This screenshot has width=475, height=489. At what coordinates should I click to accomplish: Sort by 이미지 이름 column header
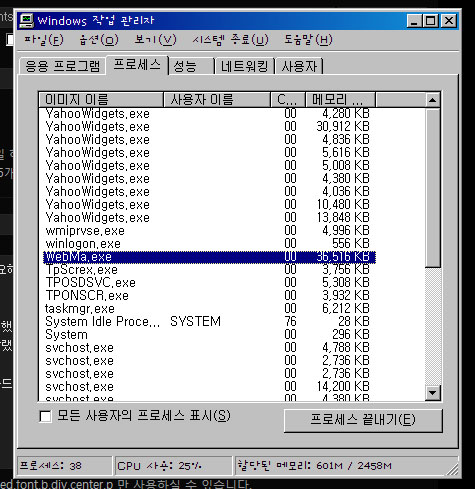click(101, 100)
